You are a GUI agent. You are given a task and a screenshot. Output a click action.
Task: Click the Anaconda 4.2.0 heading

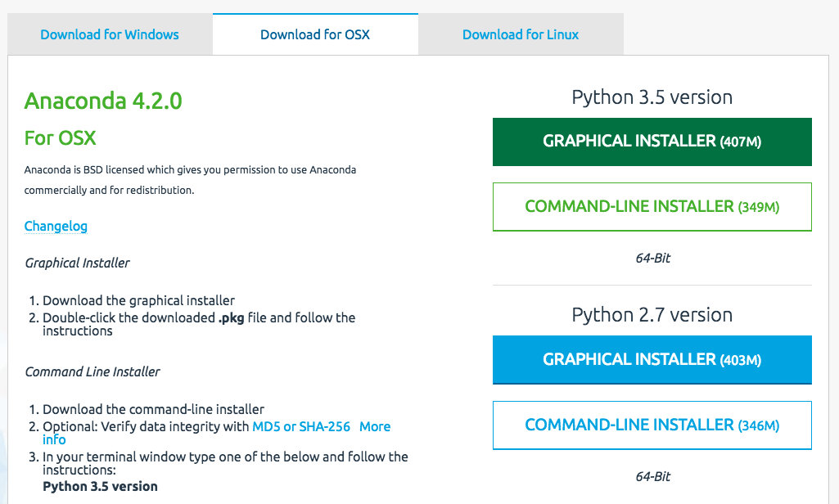pos(103,101)
